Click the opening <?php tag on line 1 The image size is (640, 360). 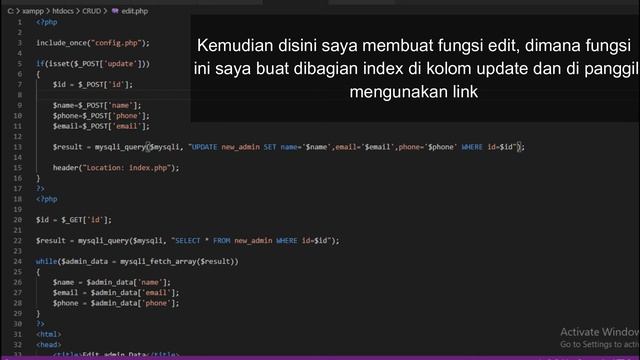coord(47,22)
